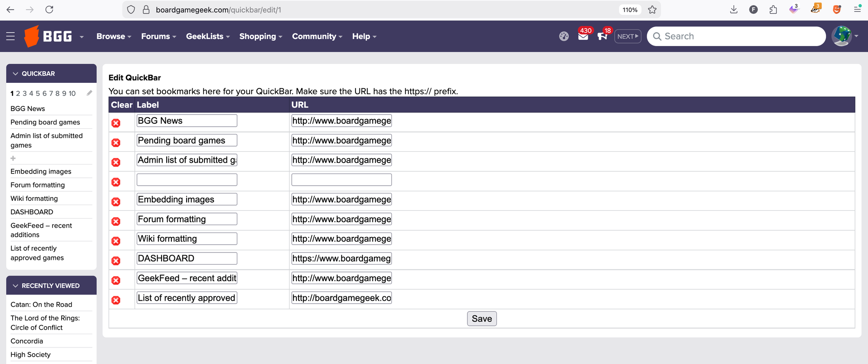Click the empty fourth row label field
868x364 pixels.
(187, 180)
